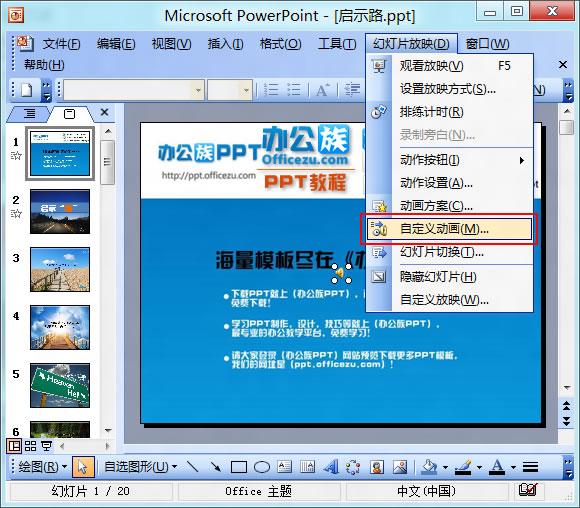Select slide 3 thumbnail

click(60, 270)
